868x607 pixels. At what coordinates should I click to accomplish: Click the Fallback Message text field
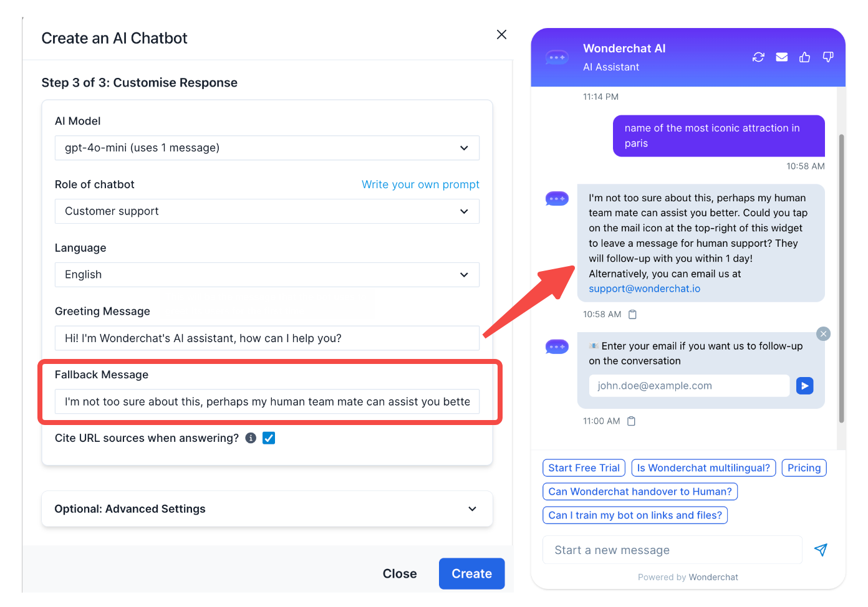coord(267,402)
